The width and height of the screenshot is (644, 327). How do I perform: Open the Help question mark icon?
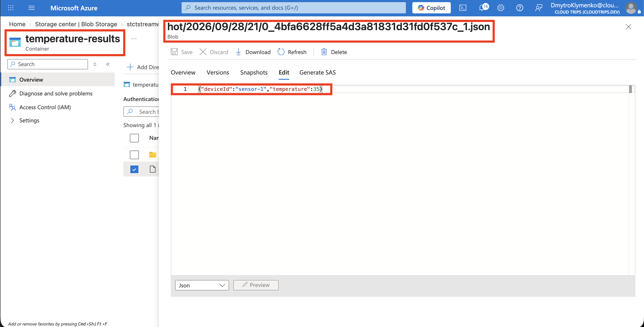520,8
